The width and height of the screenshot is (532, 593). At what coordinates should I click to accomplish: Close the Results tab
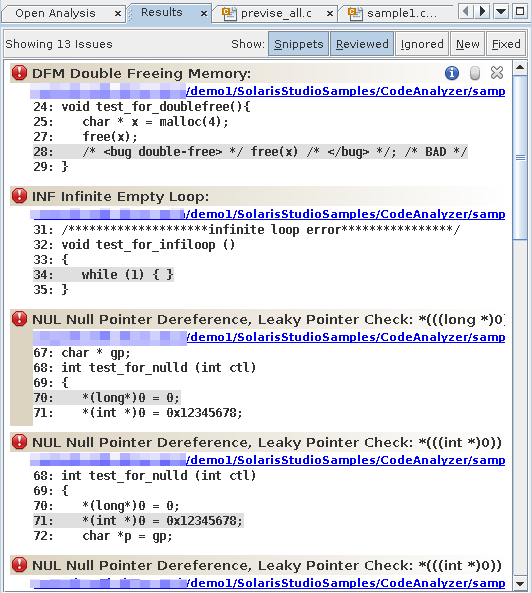[x=204, y=14]
